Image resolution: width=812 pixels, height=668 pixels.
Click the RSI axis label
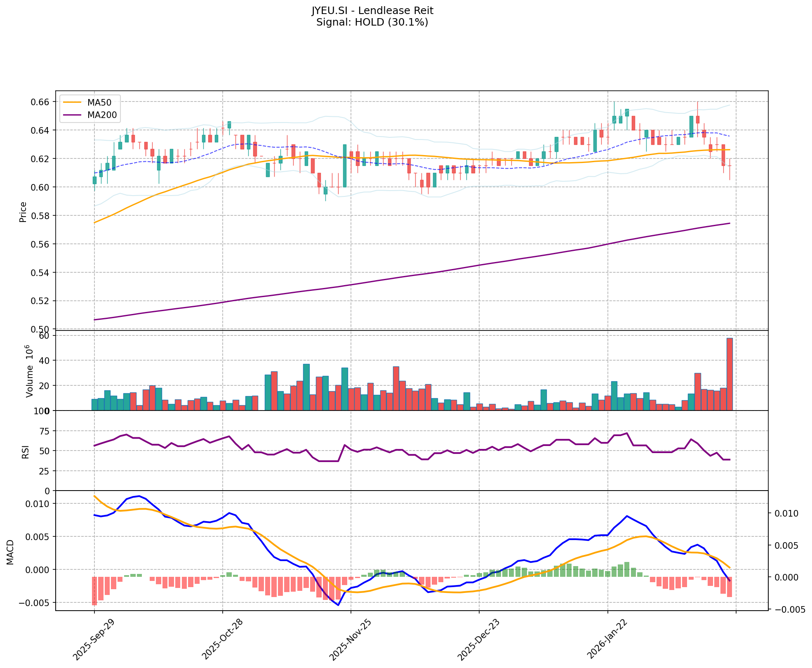coord(26,451)
